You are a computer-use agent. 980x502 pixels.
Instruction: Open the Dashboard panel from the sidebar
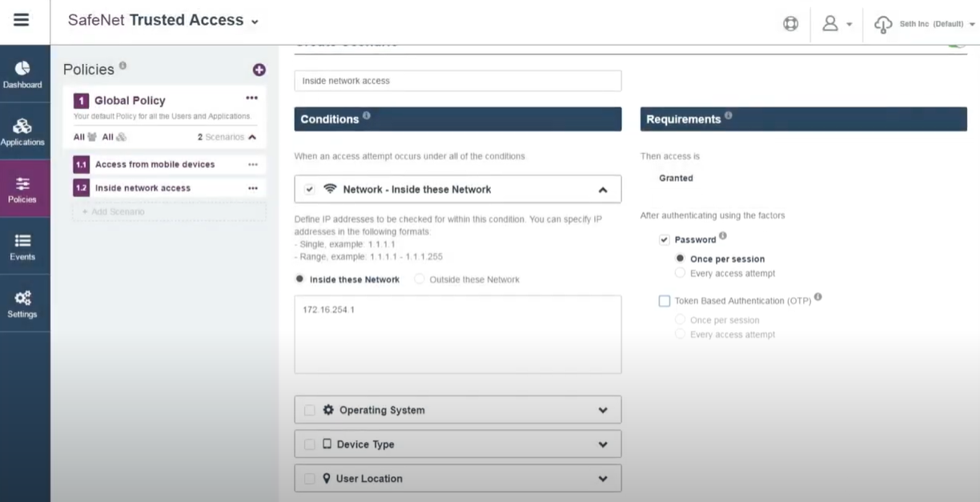pyautogui.click(x=23, y=72)
